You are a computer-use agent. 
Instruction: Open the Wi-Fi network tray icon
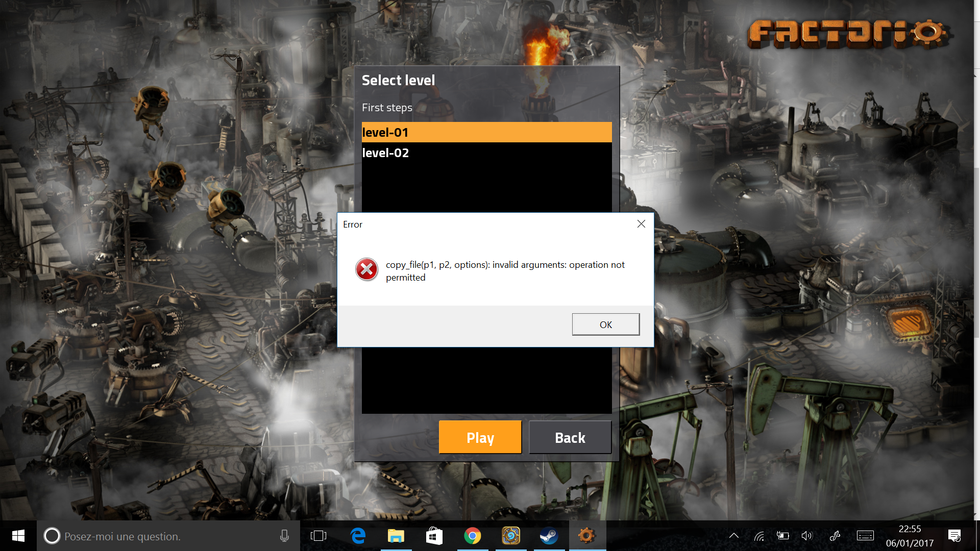(759, 536)
